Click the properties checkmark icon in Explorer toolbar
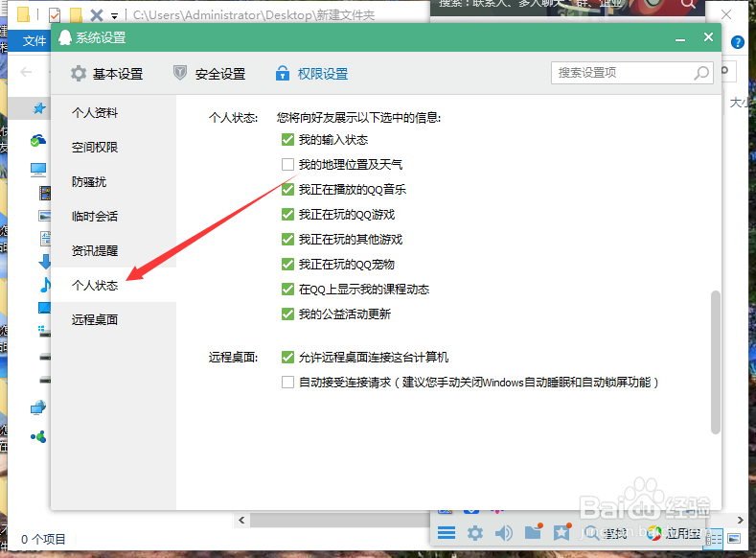Viewport: 756px width, 558px height. (x=55, y=15)
